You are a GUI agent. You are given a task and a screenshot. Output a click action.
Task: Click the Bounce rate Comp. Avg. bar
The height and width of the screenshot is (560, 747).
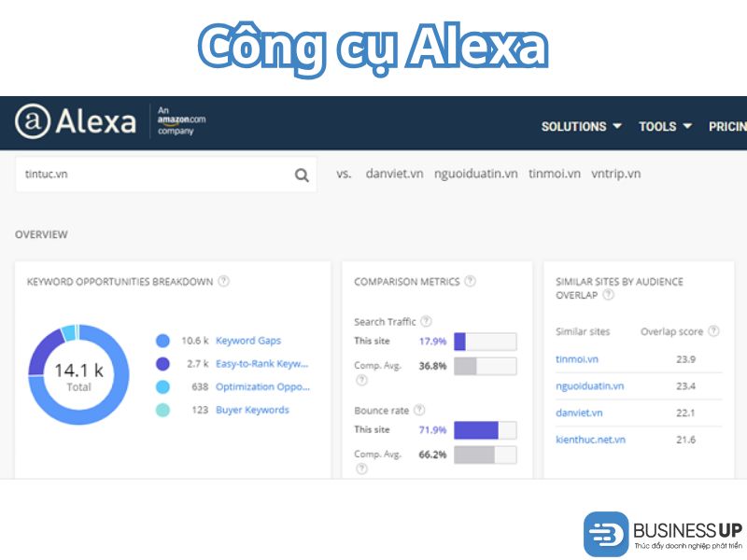coord(485,455)
